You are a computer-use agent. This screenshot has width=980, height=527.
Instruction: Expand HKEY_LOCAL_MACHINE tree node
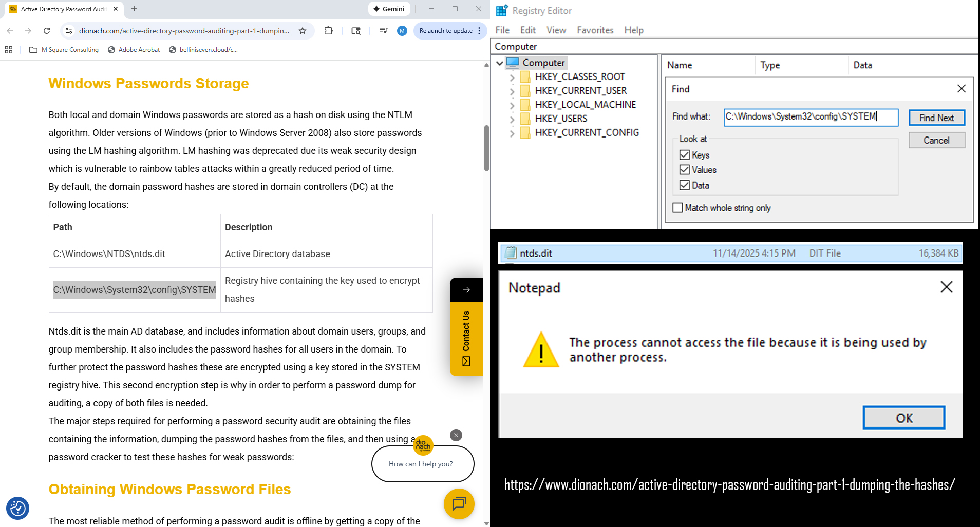click(512, 105)
